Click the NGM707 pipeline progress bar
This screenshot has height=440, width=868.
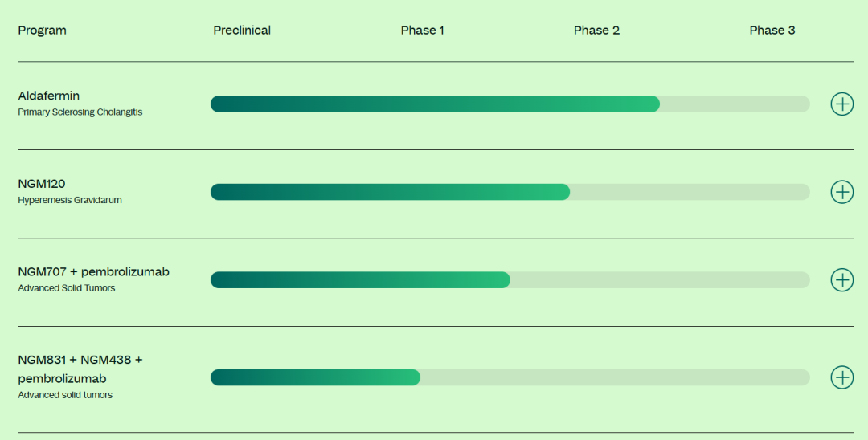coord(360,280)
